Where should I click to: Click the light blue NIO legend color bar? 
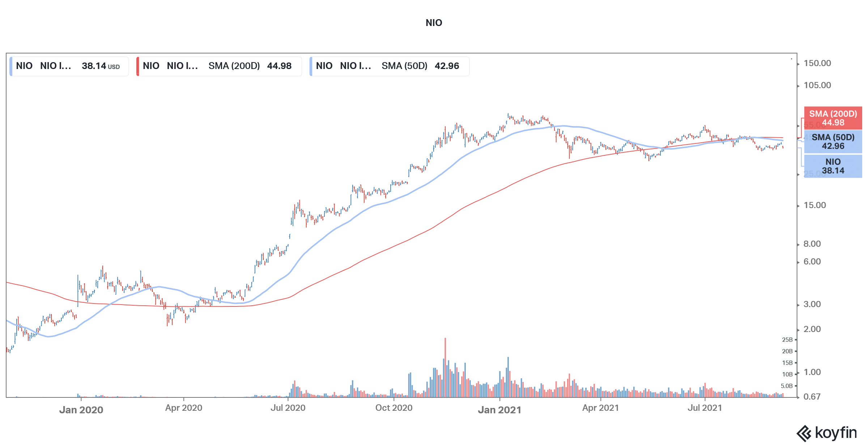tap(11, 66)
